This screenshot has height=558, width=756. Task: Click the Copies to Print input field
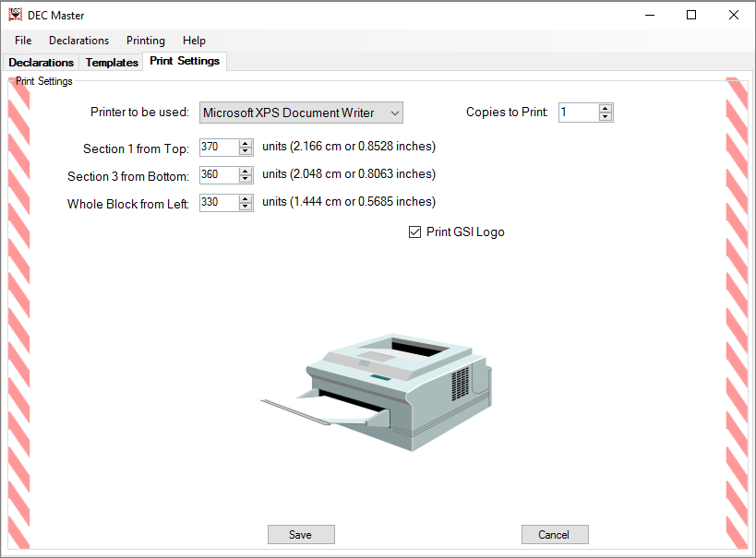(x=578, y=113)
